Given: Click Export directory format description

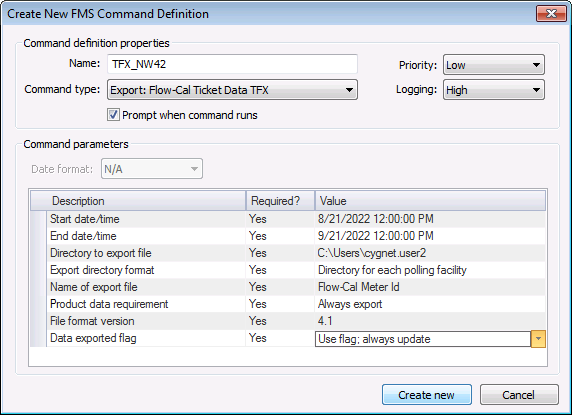Looking at the screenshot, I should pyautogui.click(x=102, y=270).
